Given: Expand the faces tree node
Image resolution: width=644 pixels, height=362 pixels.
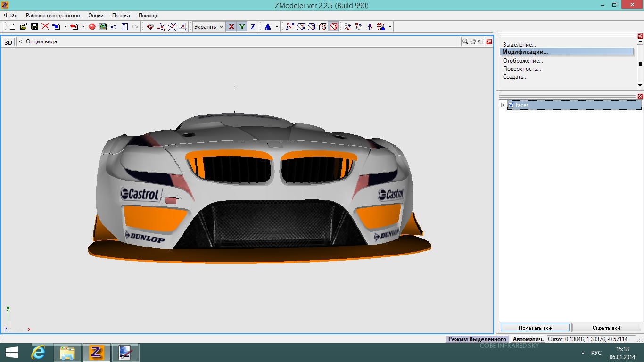Looking at the screenshot, I should pos(503,105).
